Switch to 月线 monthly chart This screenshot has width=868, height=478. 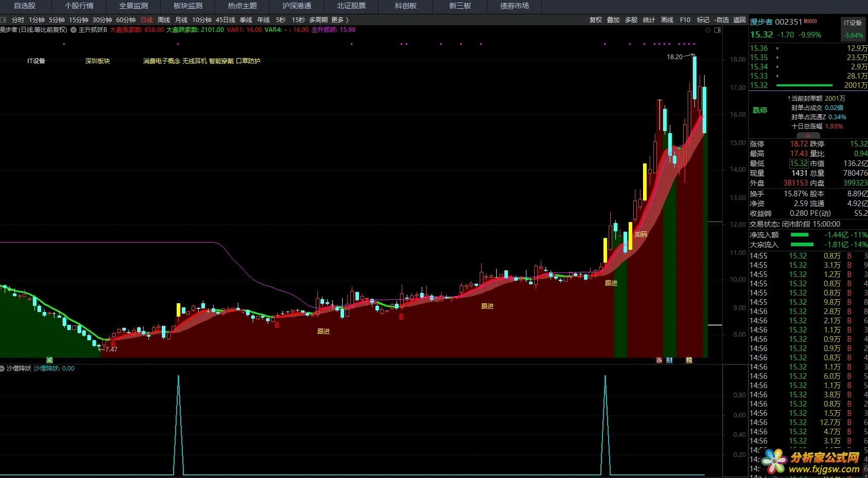[181, 20]
